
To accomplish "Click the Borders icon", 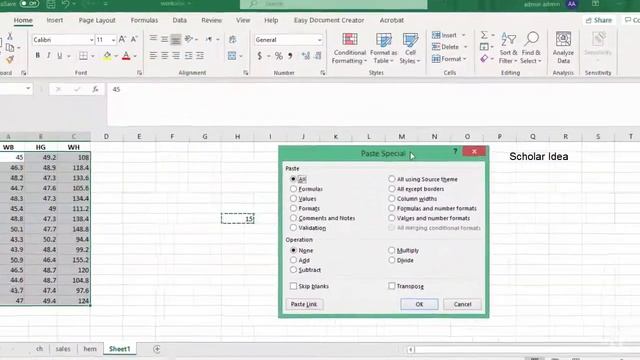I will coord(83,56).
